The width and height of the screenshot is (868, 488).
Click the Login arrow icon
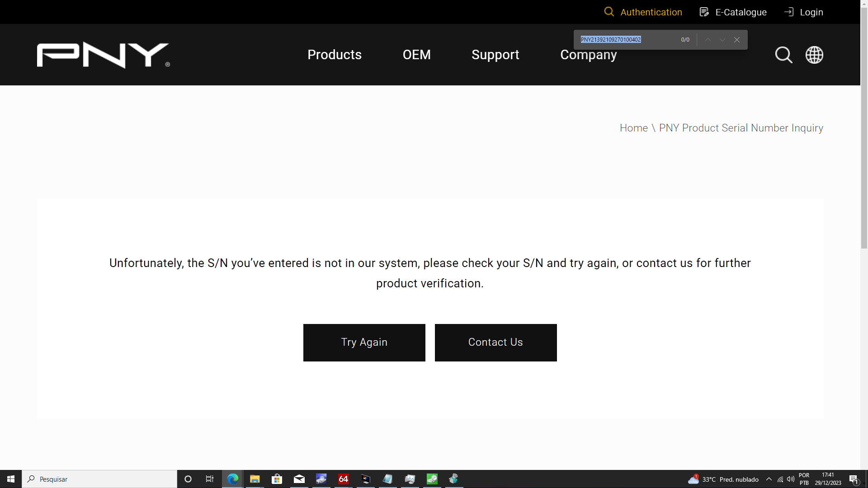click(789, 12)
